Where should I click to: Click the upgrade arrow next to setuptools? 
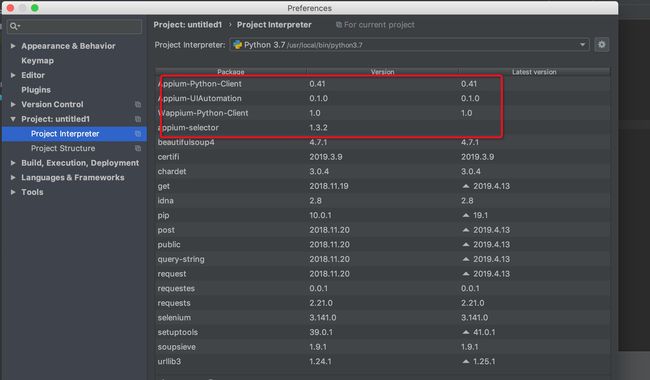[466, 332]
